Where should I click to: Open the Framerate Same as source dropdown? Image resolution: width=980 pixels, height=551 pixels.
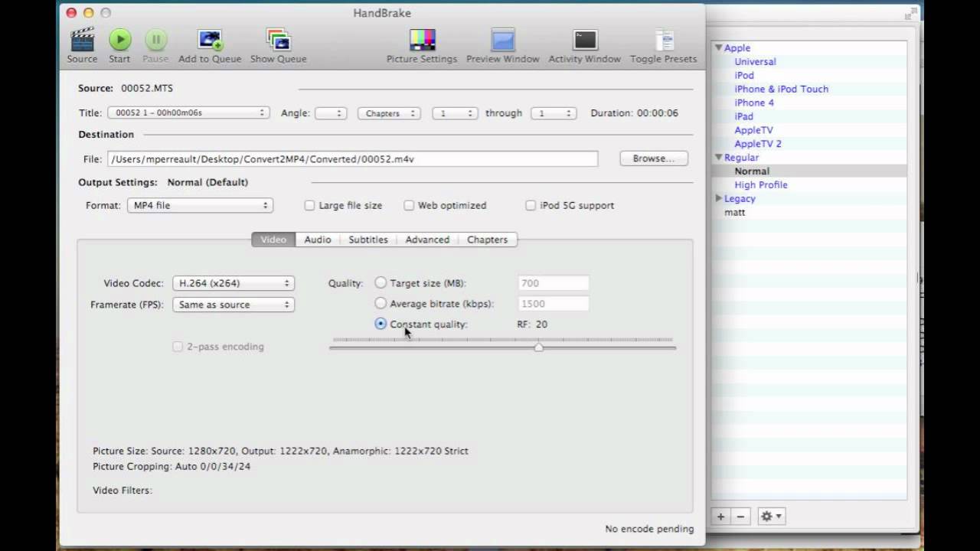pos(234,305)
